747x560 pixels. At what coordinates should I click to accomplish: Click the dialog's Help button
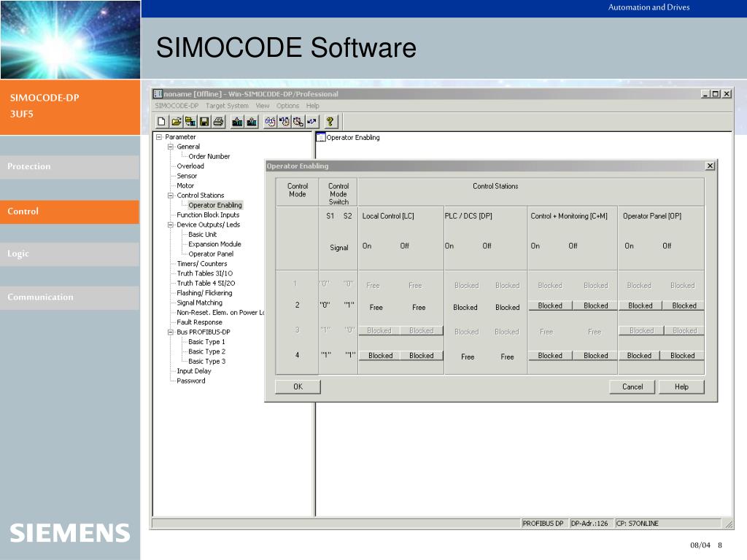tap(681, 386)
